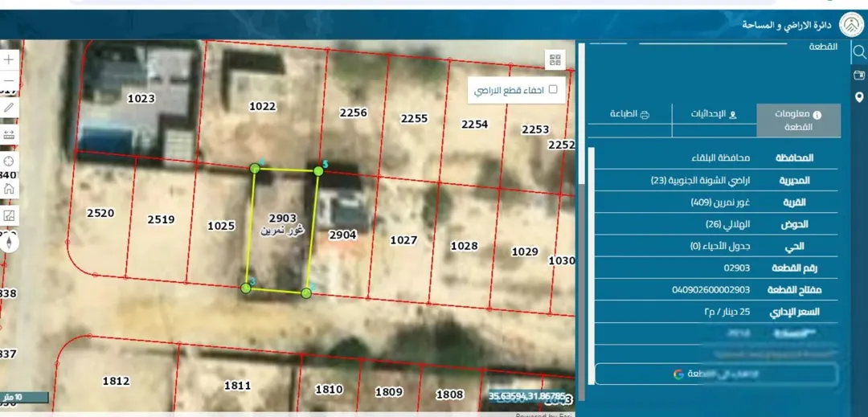Select parcel labeled 1808
Screen dimensions: 868x417
(x=449, y=395)
